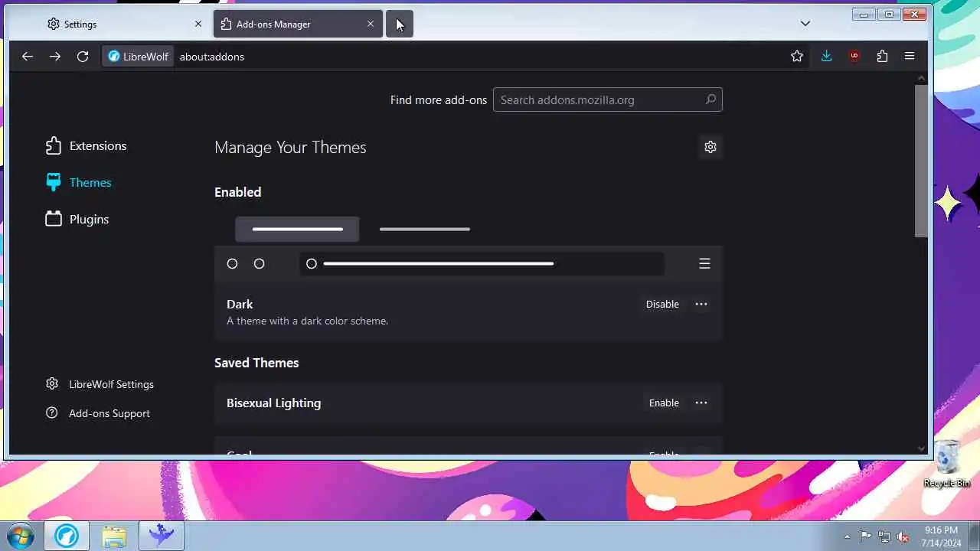Open the network tray icon
This screenshot has height=551, width=980.
[884, 536]
